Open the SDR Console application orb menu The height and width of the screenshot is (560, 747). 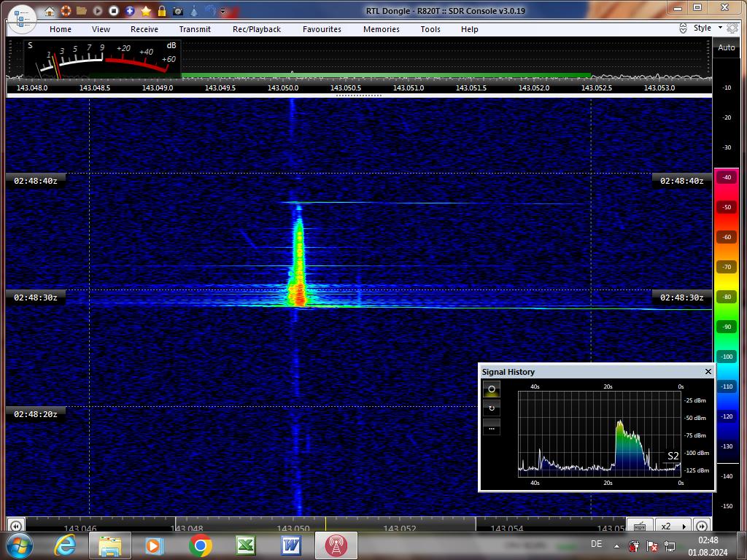[22, 19]
